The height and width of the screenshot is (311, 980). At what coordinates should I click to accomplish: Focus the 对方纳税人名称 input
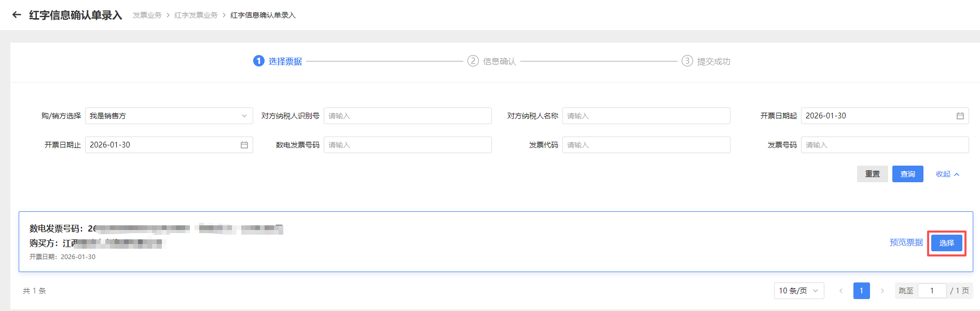646,116
